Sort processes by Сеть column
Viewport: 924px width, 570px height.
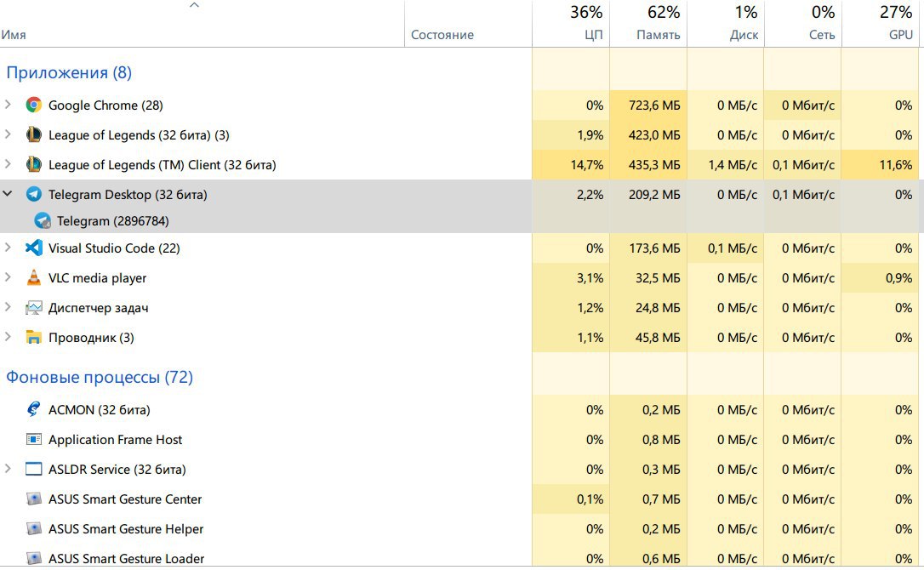[802, 24]
